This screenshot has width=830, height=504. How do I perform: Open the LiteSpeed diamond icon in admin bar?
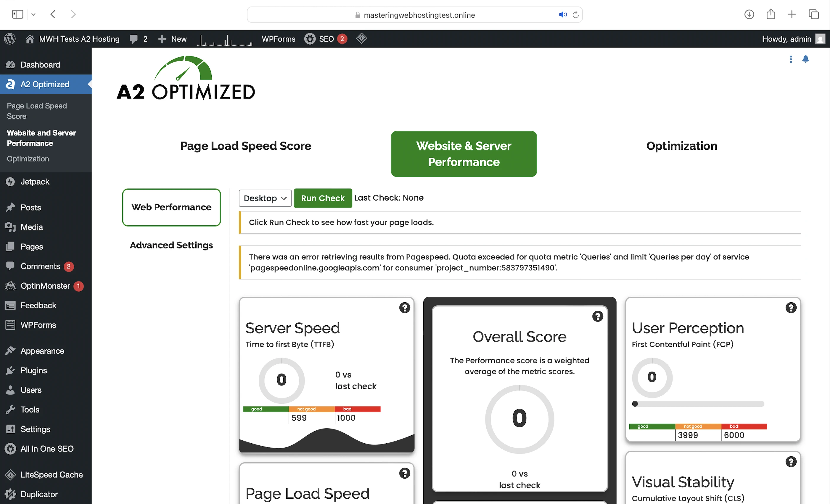pyautogui.click(x=361, y=38)
